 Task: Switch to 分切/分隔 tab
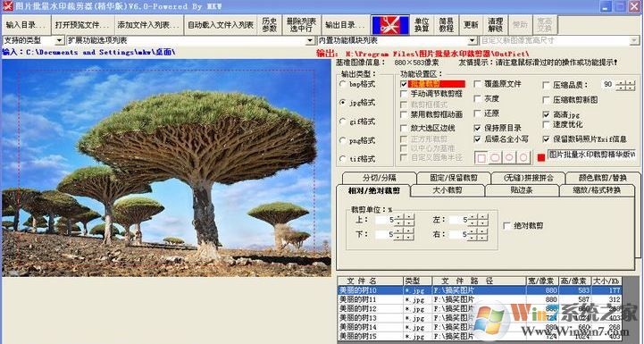(x=379, y=178)
